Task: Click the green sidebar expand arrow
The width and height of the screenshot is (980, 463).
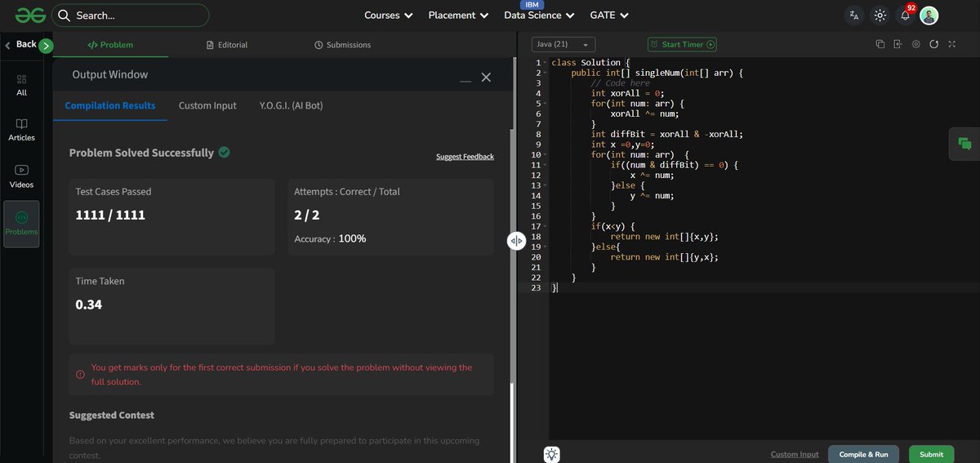Action: pyautogui.click(x=46, y=46)
